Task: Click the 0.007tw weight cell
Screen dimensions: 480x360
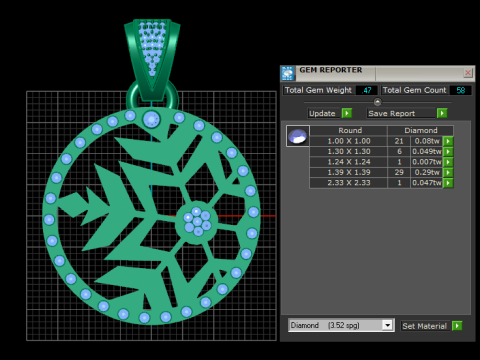Action: [427, 162]
